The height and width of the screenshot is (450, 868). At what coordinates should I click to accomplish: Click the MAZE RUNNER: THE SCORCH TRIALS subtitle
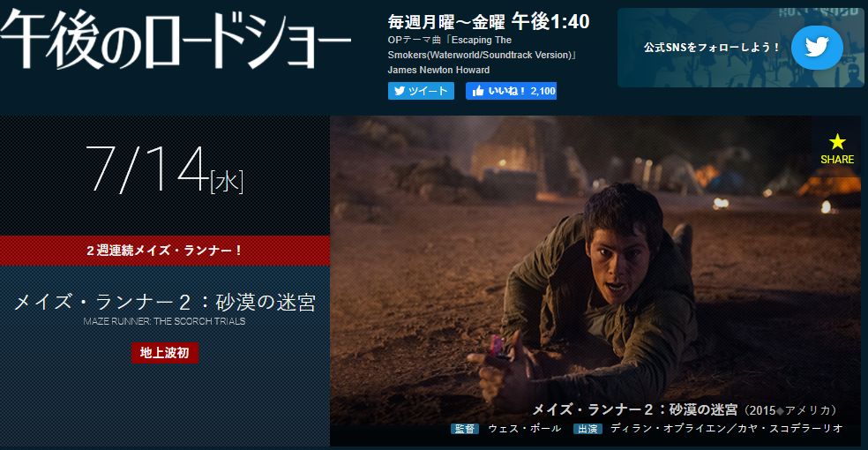point(164,321)
